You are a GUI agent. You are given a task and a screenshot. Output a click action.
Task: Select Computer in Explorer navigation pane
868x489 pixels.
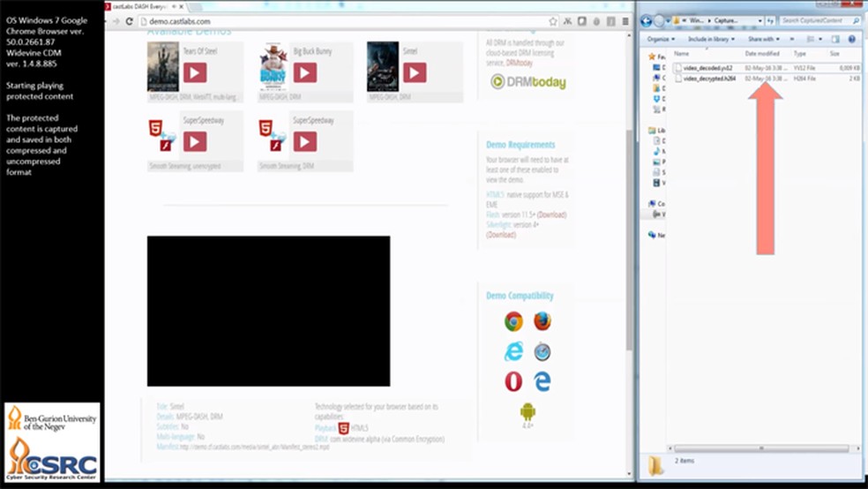pyautogui.click(x=657, y=204)
